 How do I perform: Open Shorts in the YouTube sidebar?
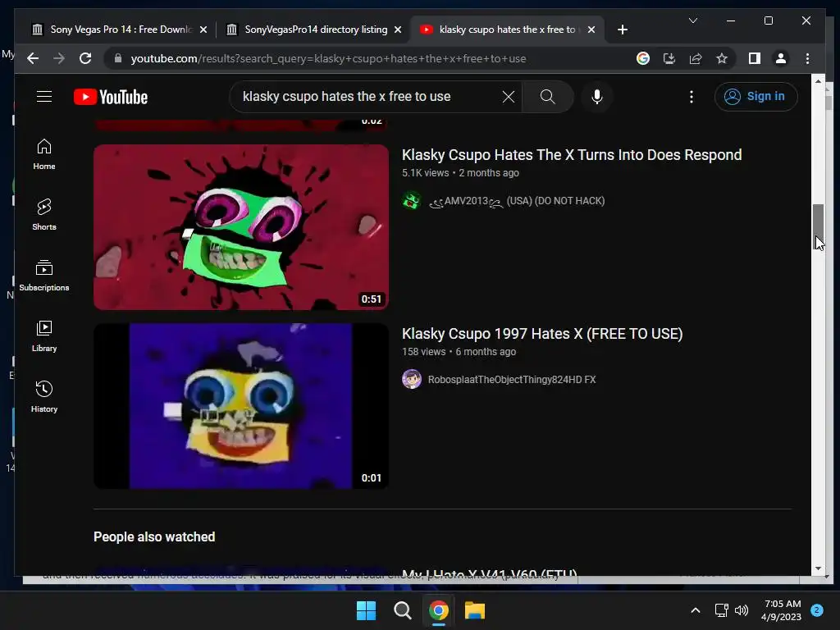point(44,215)
